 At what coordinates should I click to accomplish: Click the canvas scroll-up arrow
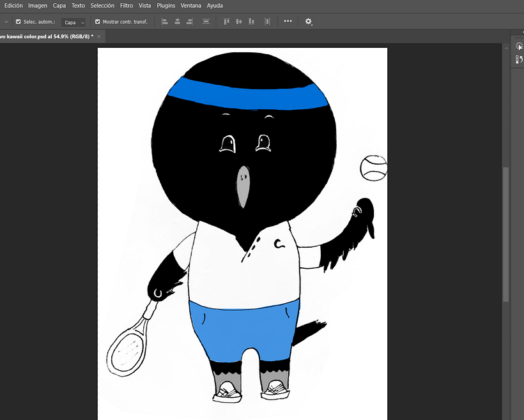coord(506,49)
